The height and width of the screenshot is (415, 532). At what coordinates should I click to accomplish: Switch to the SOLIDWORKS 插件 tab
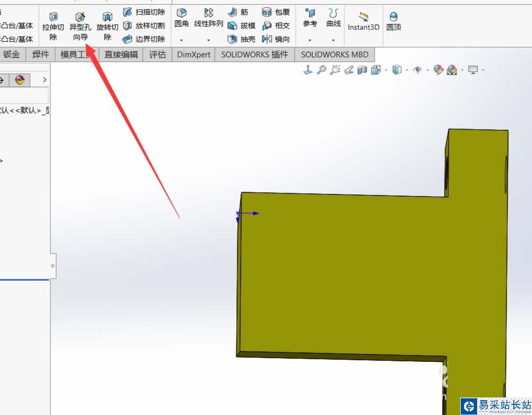coord(255,55)
